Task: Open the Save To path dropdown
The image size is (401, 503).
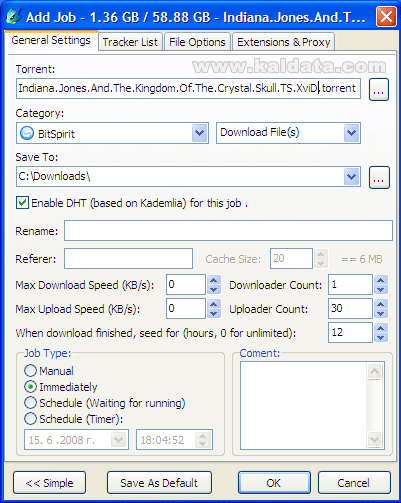Action: tap(351, 176)
